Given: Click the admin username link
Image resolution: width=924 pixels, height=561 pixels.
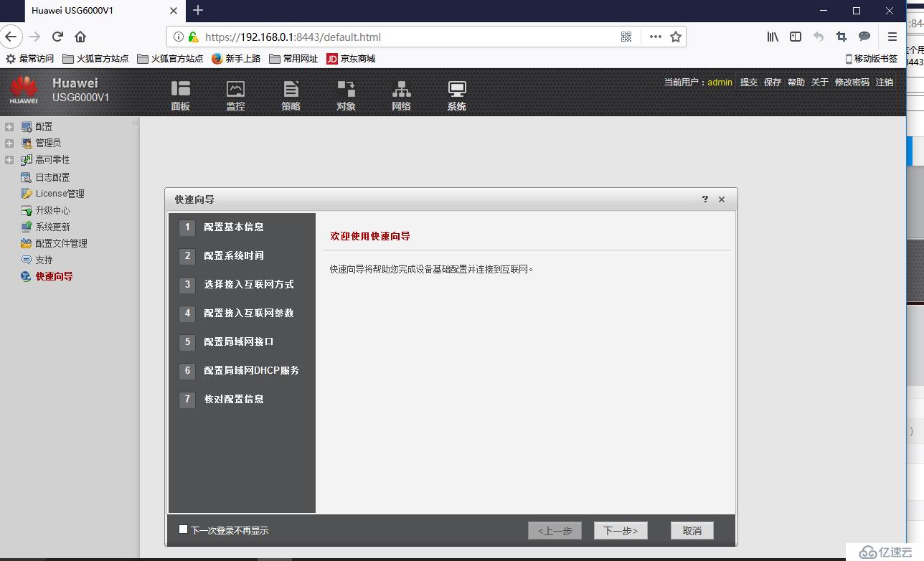Looking at the screenshot, I should point(720,82).
